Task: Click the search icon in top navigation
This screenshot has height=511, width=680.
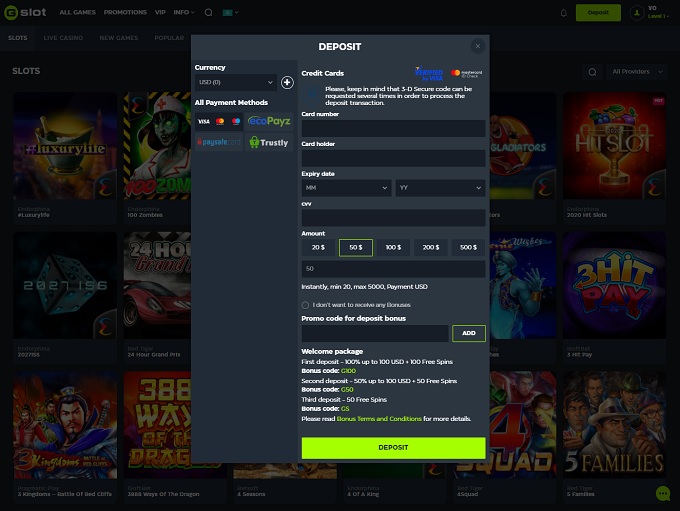Action: click(208, 13)
